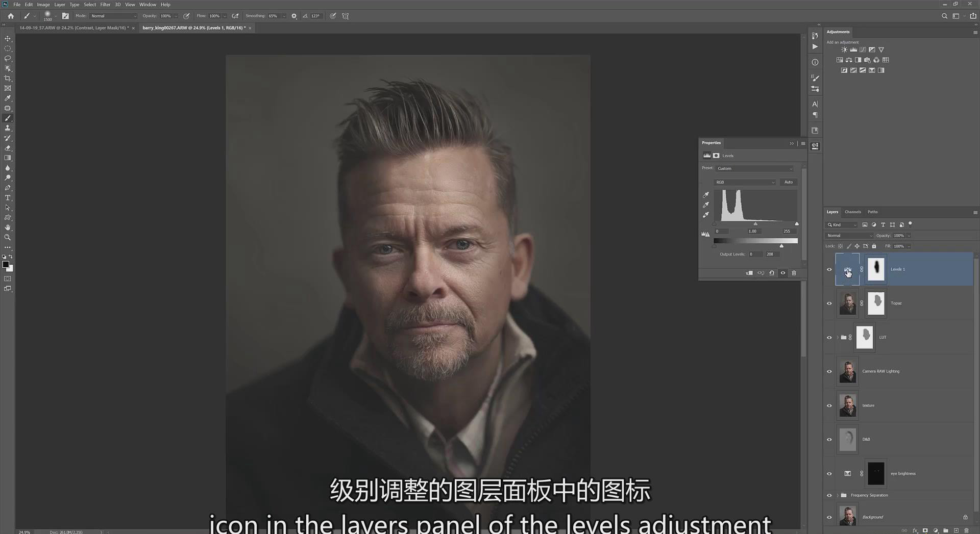This screenshot has height=534, width=980.
Task: Open the Preset dropdown in Levels
Action: (x=754, y=168)
